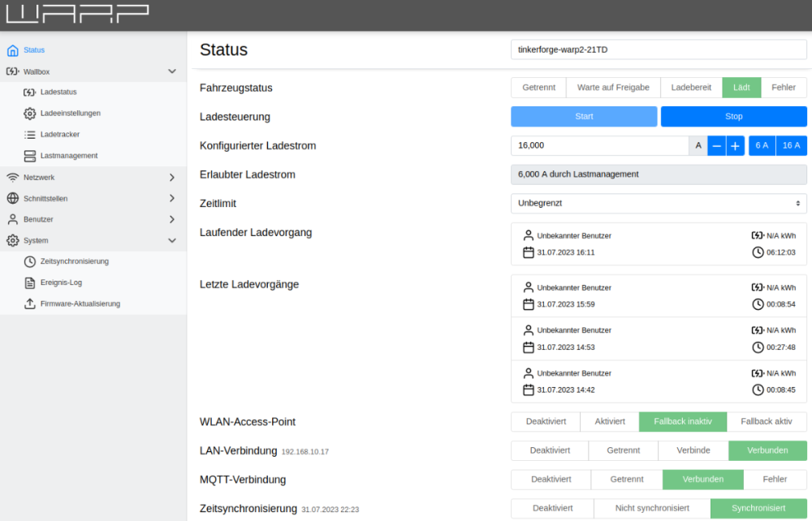Click the Ladeeinstellungen gear icon
Image resolution: width=812 pixels, height=521 pixels.
[30, 114]
